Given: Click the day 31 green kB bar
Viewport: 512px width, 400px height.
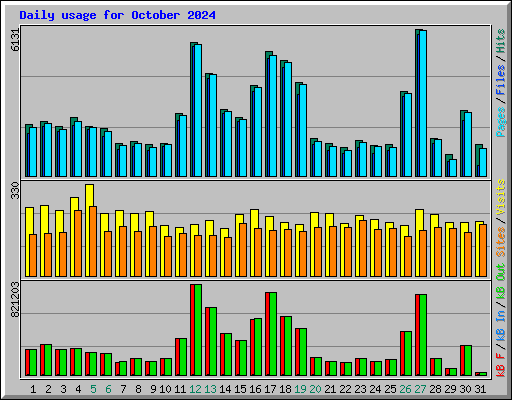Looking at the screenshot, I should 483,374.
